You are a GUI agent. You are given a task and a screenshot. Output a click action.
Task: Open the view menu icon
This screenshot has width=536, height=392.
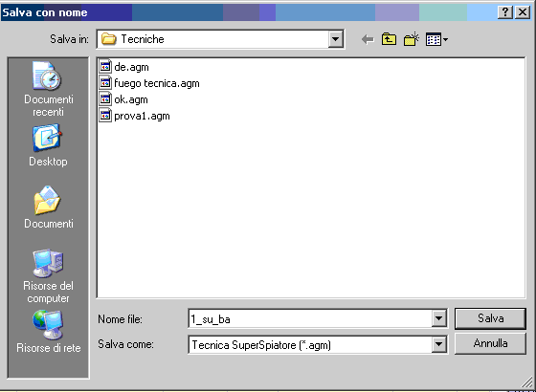coord(436,39)
